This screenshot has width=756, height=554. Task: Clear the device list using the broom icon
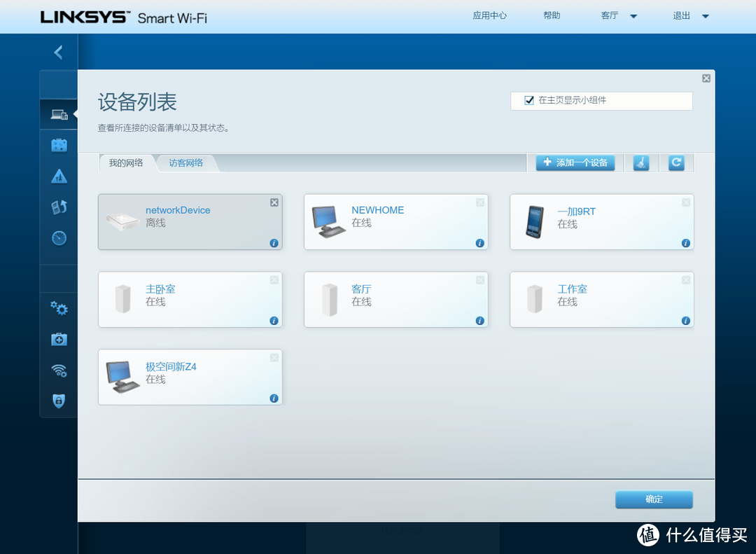tap(641, 163)
